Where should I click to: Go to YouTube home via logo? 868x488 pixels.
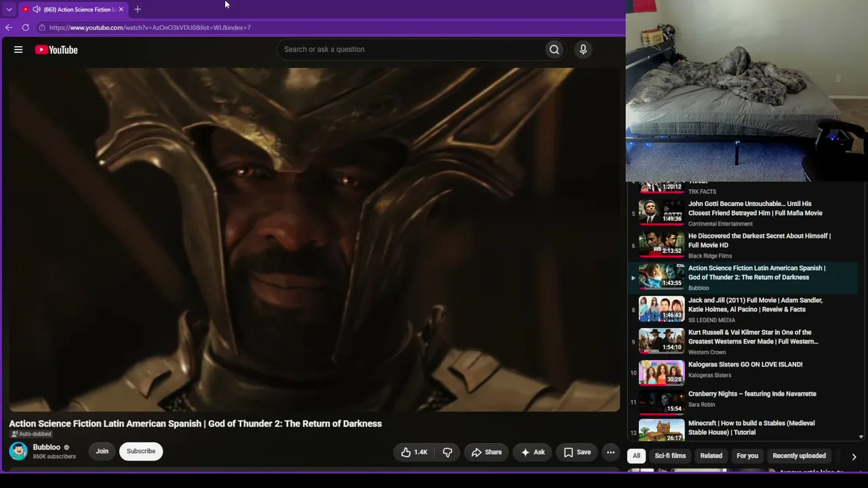coord(56,49)
